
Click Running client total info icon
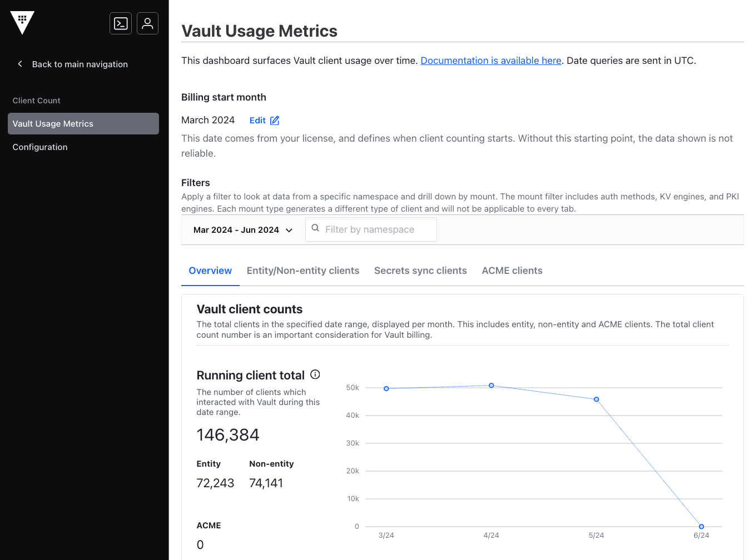point(315,374)
